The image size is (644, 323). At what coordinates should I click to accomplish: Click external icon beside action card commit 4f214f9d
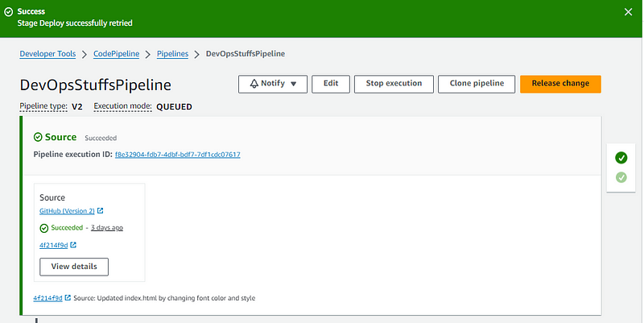(x=73, y=245)
